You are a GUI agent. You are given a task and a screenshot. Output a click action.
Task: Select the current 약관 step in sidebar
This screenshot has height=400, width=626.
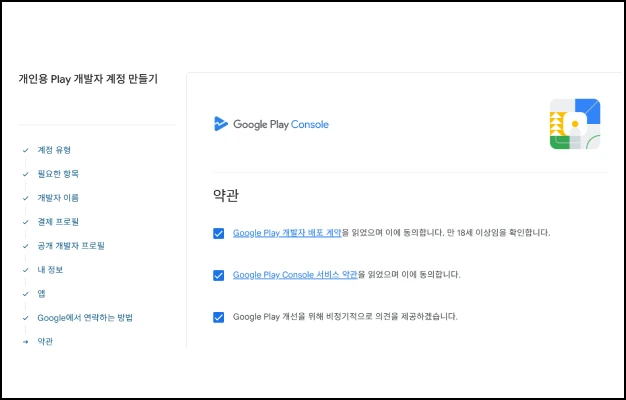pos(45,342)
